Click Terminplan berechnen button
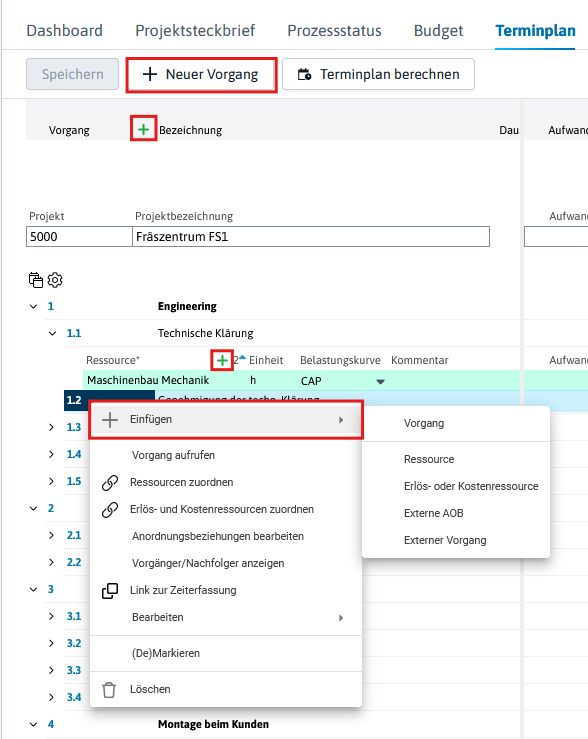The image size is (588, 739). [x=378, y=74]
